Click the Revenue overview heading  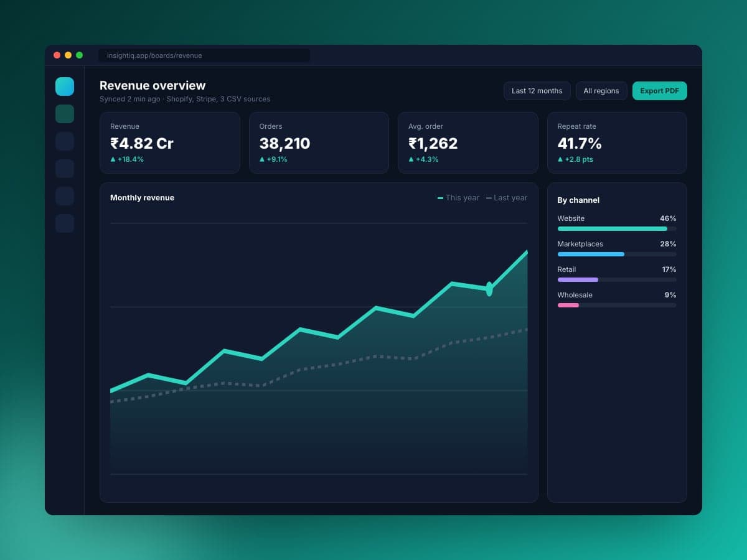coord(153,86)
